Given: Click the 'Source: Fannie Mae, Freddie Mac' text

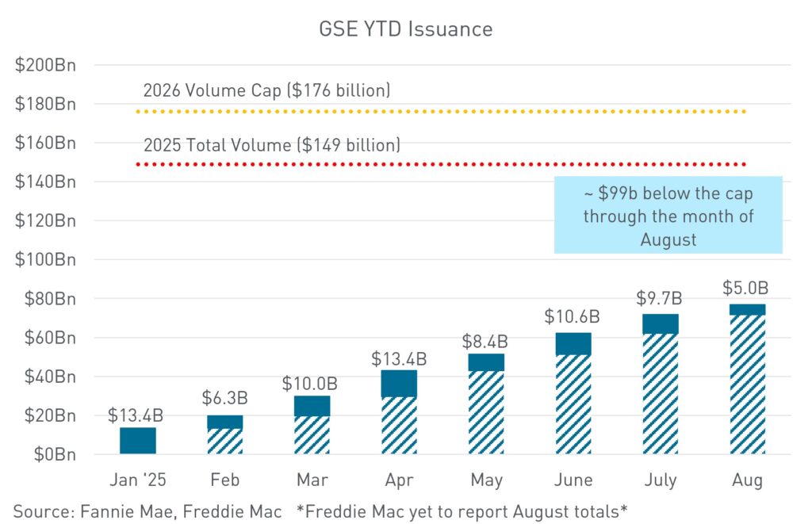Looking at the screenshot, I should [x=147, y=511].
